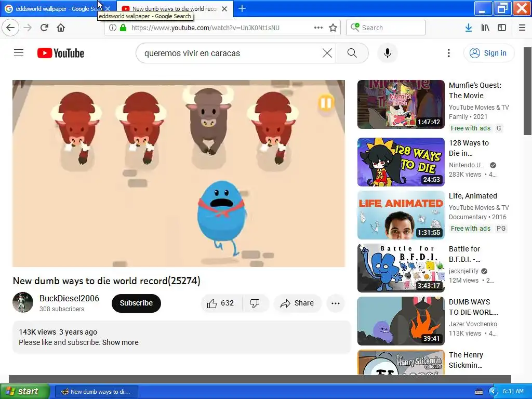The height and width of the screenshot is (399, 532).
Task: Share this video
Action: coord(297,303)
